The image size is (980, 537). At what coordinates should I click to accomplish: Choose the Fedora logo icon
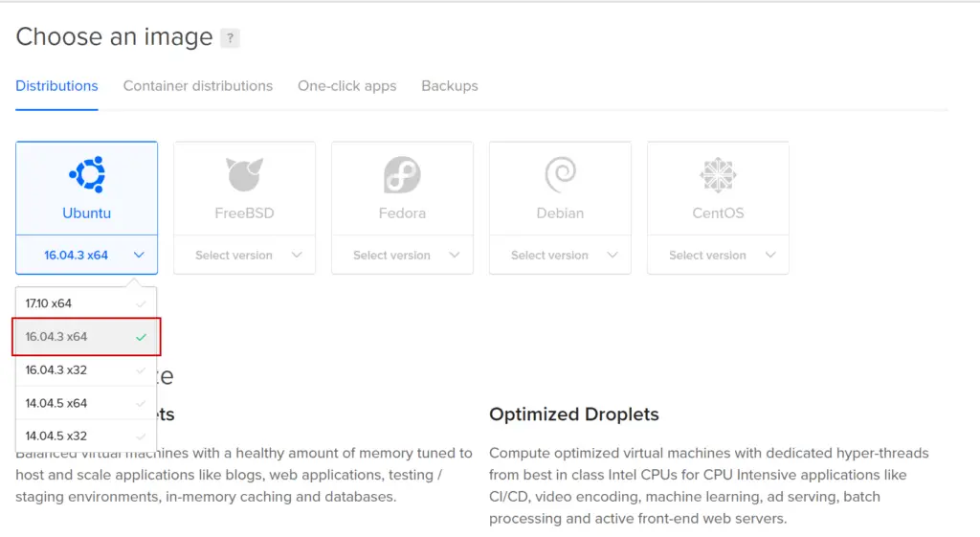[402, 174]
